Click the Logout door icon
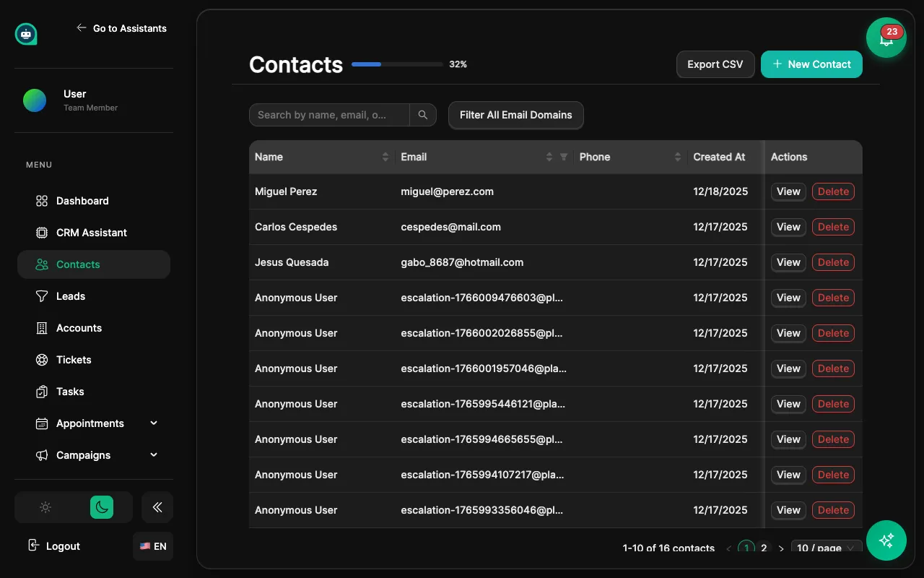Image resolution: width=924 pixels, height=578 pixels. (x=33, y=545)
